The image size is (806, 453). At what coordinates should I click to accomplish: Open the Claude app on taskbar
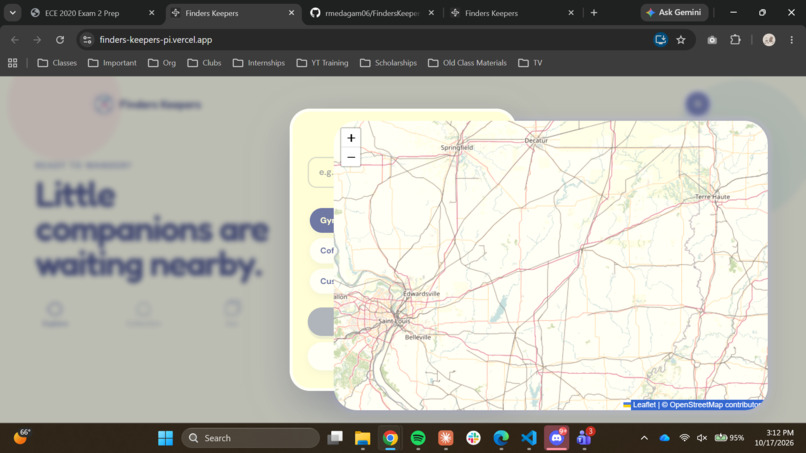pos(446,438)
